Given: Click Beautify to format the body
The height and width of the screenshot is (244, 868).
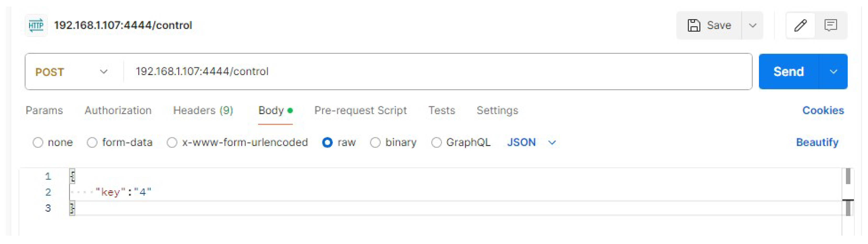Looking at the screenshot, I should coord(817,142).
